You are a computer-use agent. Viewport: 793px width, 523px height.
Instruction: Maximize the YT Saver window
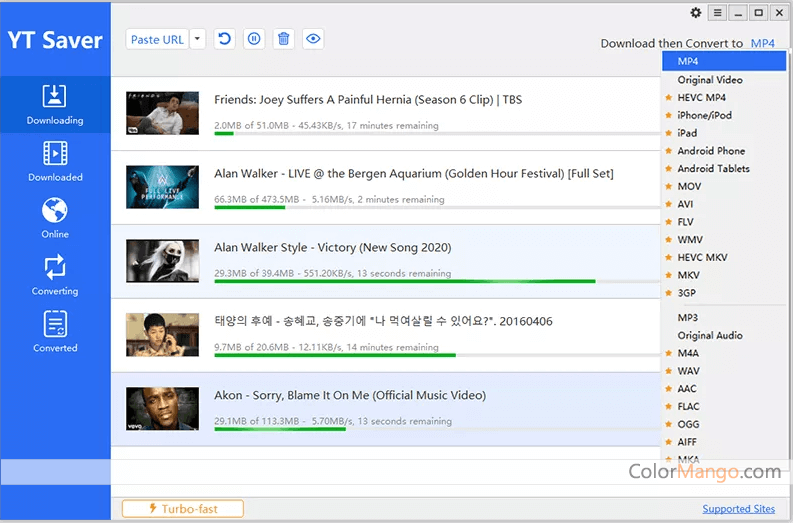(759, 13)
